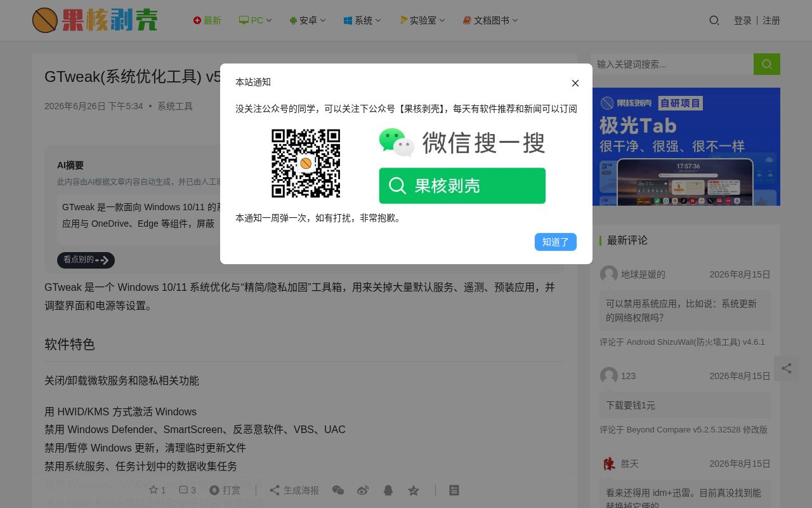Screen dimensions: 812x508
Task: Click the floating share icon at page edge
Action: click(x=787, y=368)
